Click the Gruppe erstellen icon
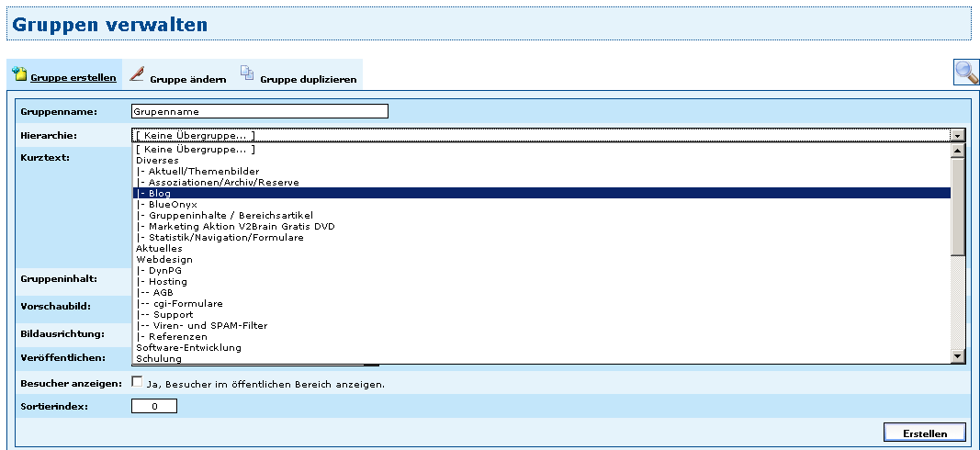The height and width of the screenshot is (450, 980). point(19,74)
